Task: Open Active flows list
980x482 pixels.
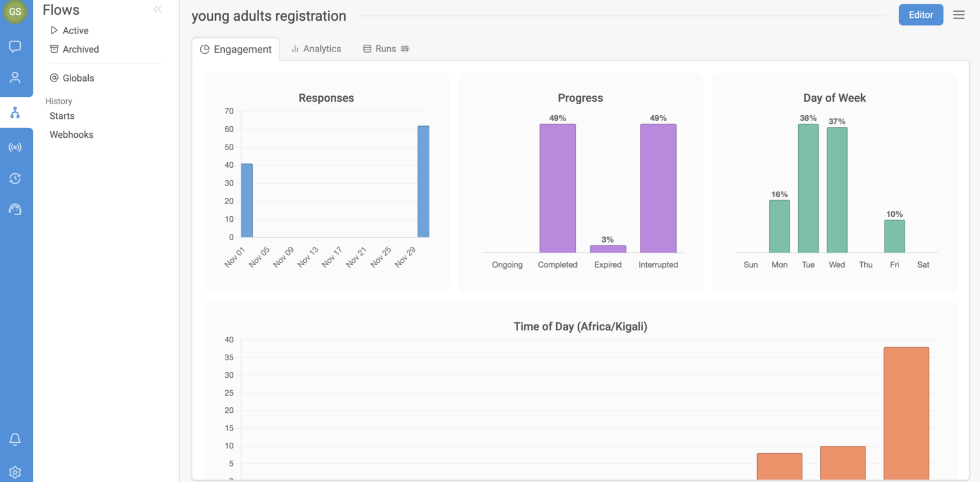Action: pos(69,31)
